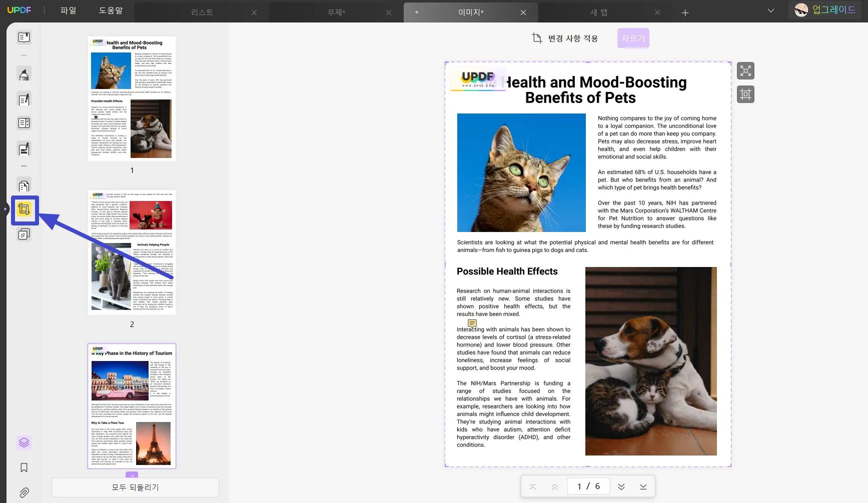Expand the tab list chevron
This screenshot has height=503, width=868.
pos(771,10)
